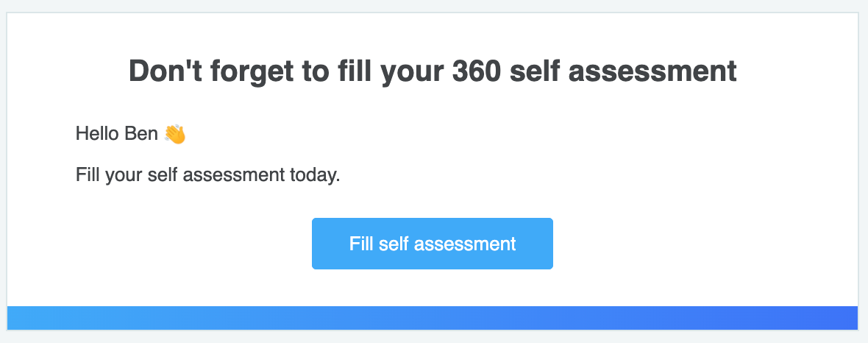Screen dimensions: 868x343
Task: Click the word fill in the heading
Action: pyautogui.click(x=355, y=71)
